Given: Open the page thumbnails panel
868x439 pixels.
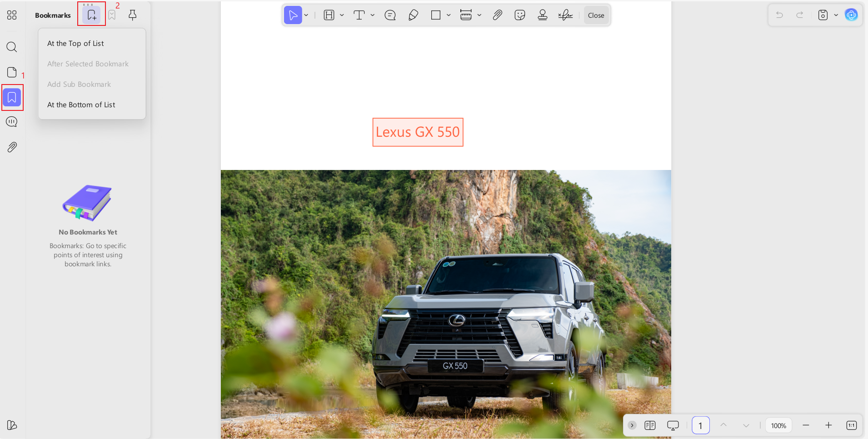Looking at the screenshot, I should tap(12, 72).
